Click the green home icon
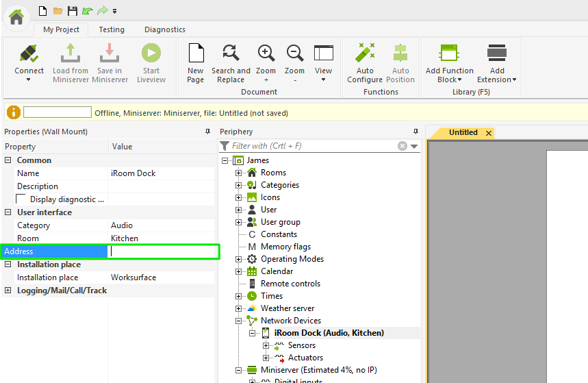588x383 pixels. point(16,17)
